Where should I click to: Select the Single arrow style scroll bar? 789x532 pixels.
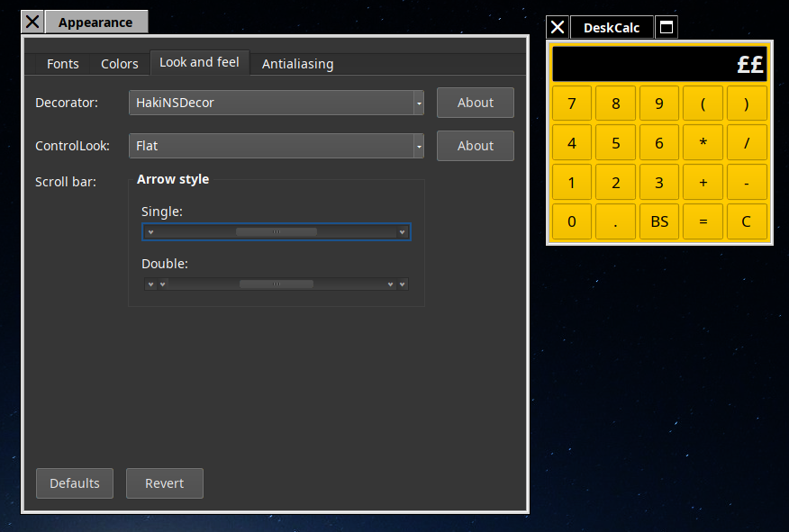(x=277, y=232)
